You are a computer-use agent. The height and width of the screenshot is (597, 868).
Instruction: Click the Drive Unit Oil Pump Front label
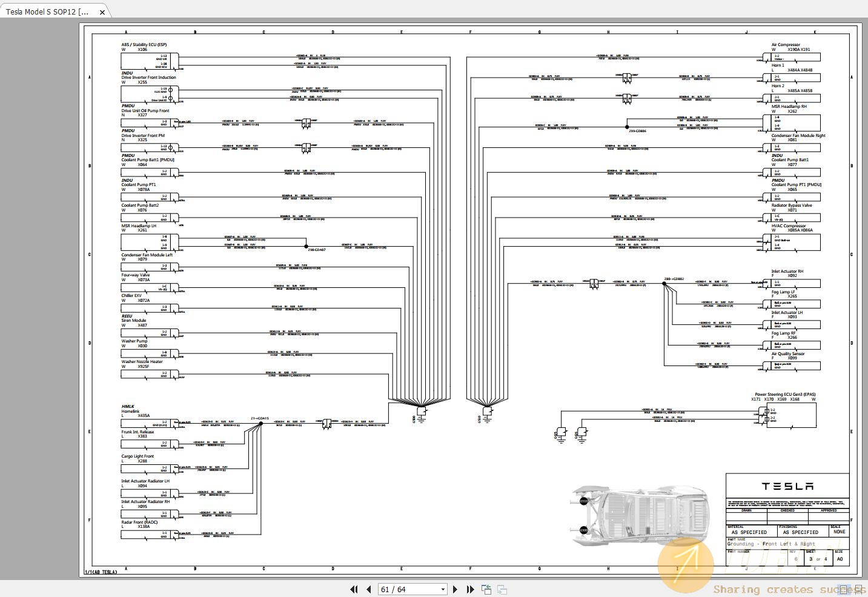145,111
